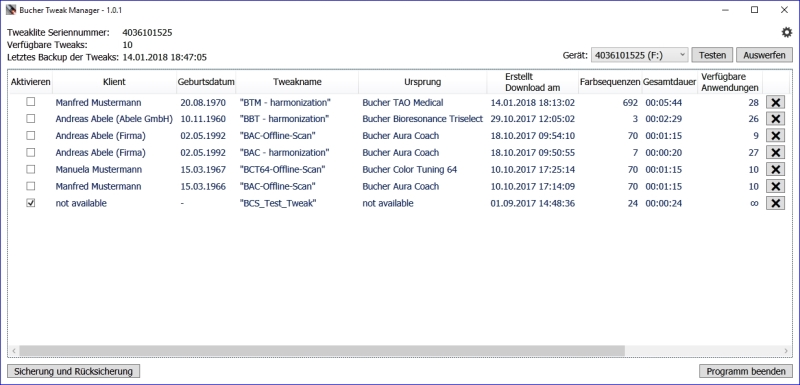Viewport: 800px width, 385px height.
Task: Activate the "BTM - harmonization" tweak checkbox
Action: 31,102
